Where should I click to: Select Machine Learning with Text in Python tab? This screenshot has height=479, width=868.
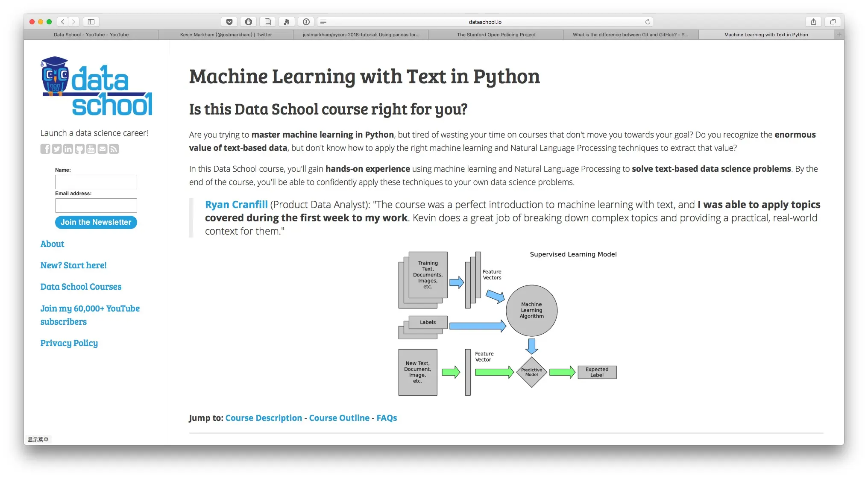pyautogui.click(x=766, y=35)
